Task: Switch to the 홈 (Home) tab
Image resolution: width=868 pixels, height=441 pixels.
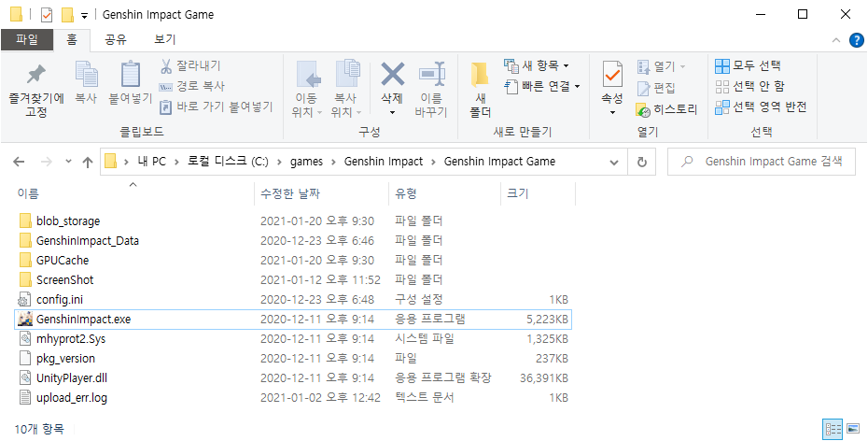Action: coord(72,39)
